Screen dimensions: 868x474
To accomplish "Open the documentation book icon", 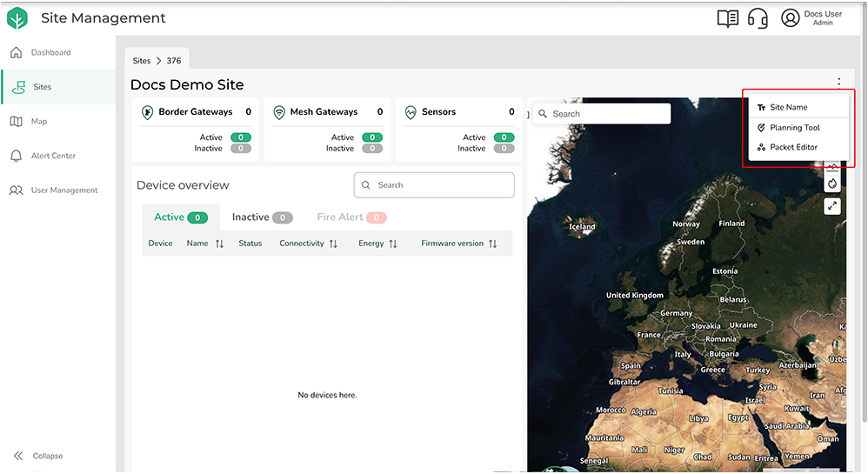I will pyautogui.click(x=727, y=18).
